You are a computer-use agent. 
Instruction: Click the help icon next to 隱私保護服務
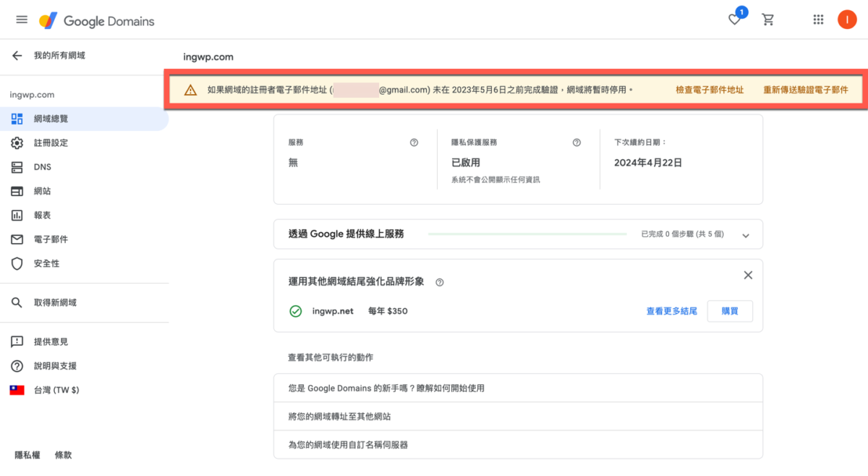coord(576,143)
